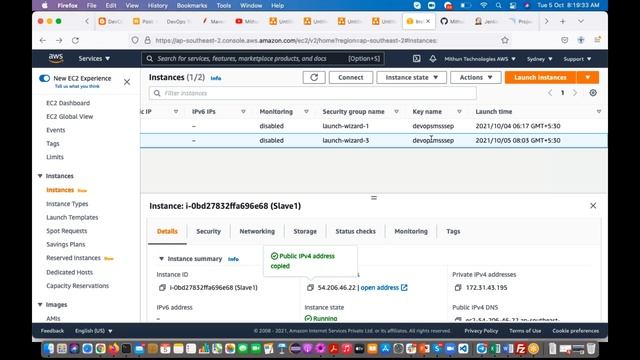Go forward to the next page
Image resolution: width=640 pixels, height=360 pixels.
[59, 40]
